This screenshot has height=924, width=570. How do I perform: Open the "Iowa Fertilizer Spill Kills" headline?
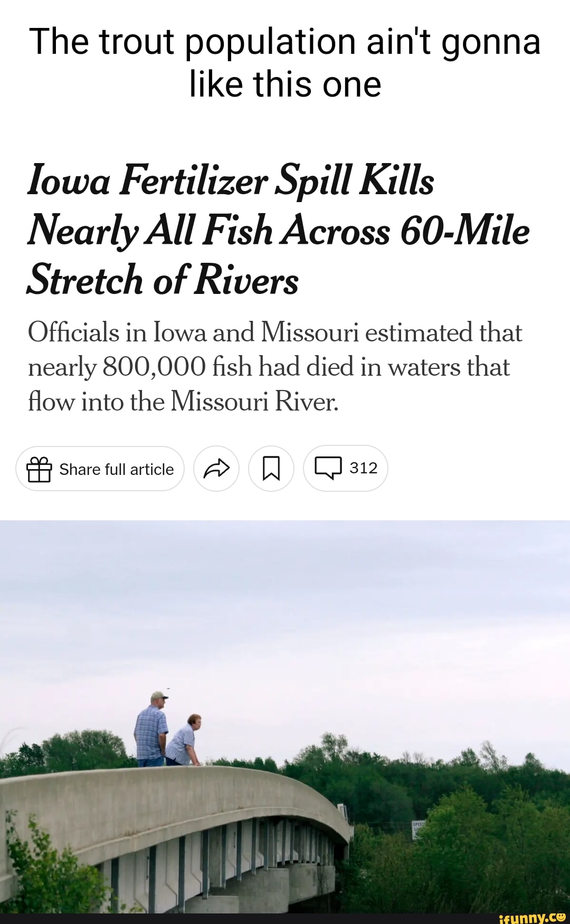point(231,180)
